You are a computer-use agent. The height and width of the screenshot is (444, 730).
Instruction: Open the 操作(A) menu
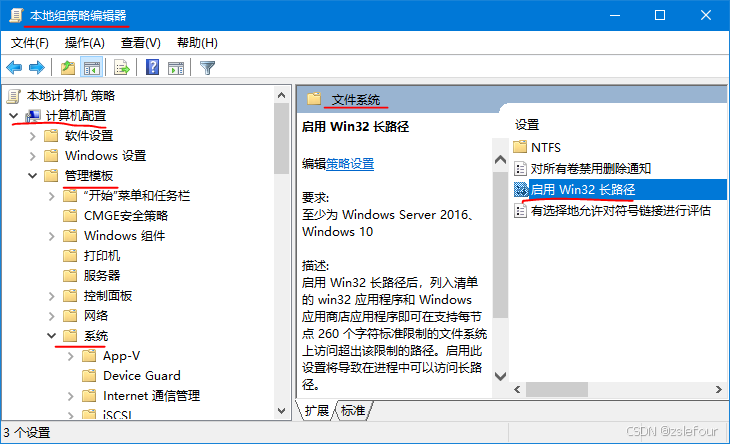(85, 43)
